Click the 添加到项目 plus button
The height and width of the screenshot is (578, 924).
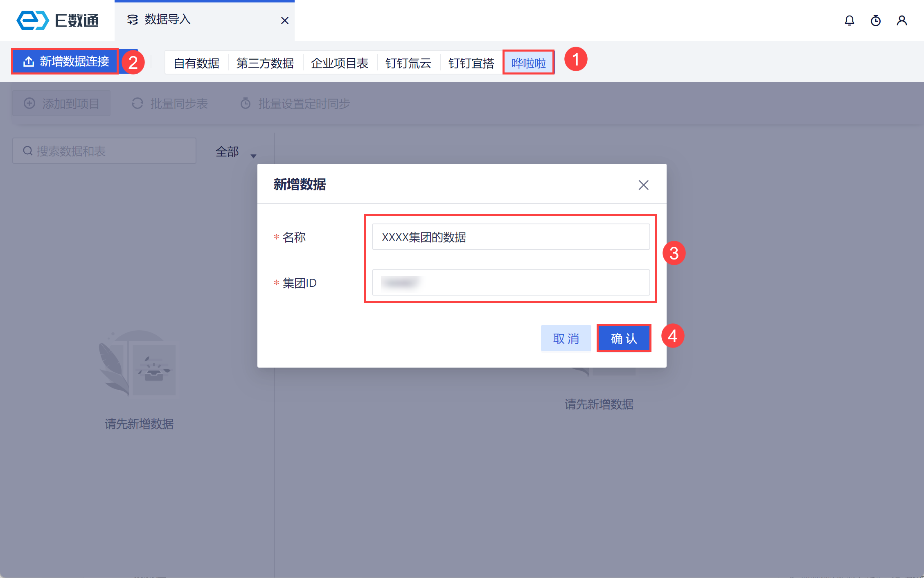[61, 104]
